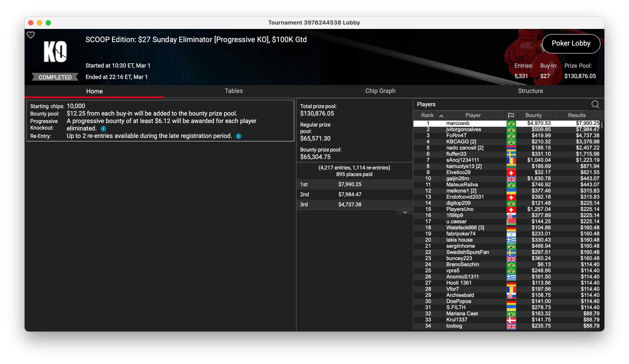Select player jvitorgoncalves in the list
Viewport: 629px width, 364px height.
point(463,129)
